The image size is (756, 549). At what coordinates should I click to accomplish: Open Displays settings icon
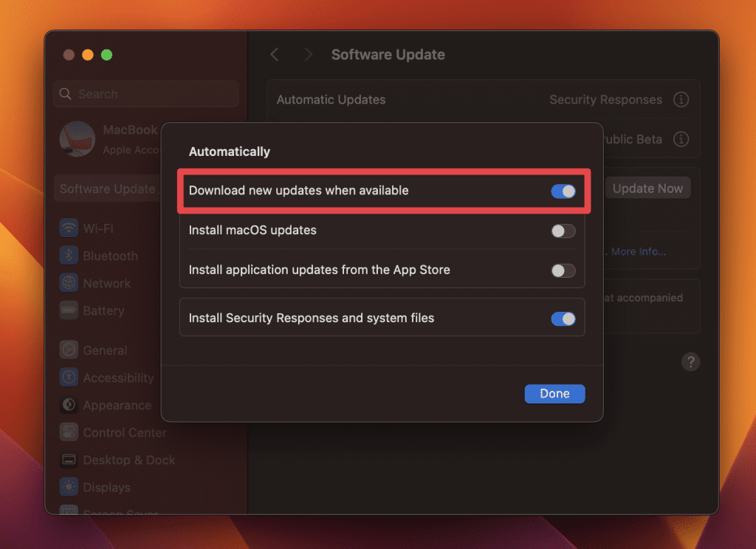69,487
